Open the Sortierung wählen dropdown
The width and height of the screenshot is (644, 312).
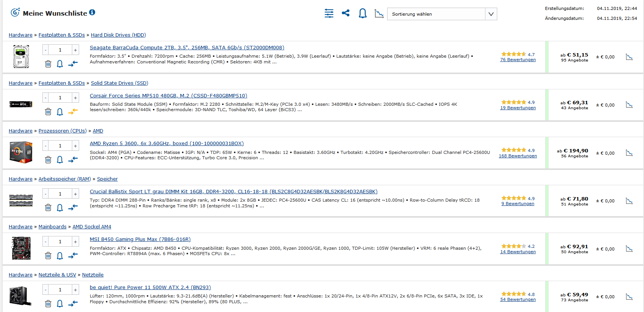[442, 14]
